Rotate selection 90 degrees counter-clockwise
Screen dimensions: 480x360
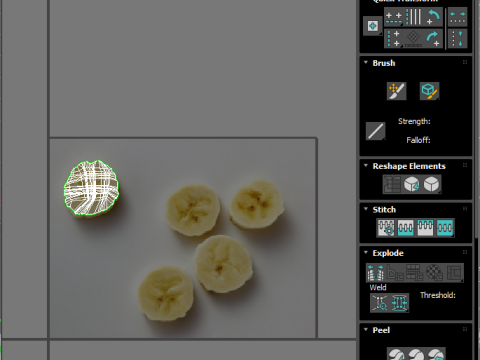[x=433, y=17]
